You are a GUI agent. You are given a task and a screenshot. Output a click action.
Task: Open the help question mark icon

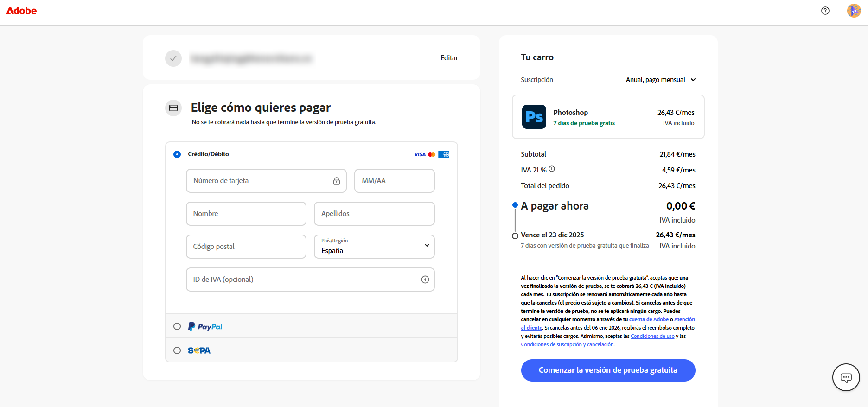pos(825,11)
